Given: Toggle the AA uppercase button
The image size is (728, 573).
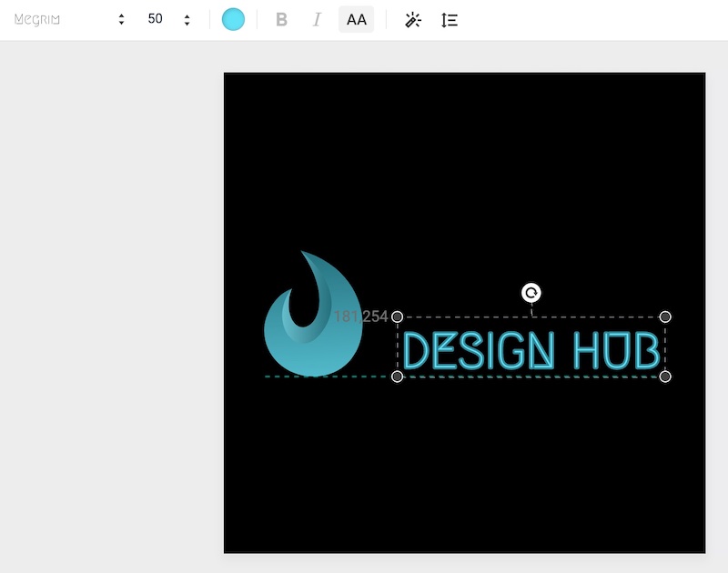Looking at the screenshot, I should [x=356, y=19].
